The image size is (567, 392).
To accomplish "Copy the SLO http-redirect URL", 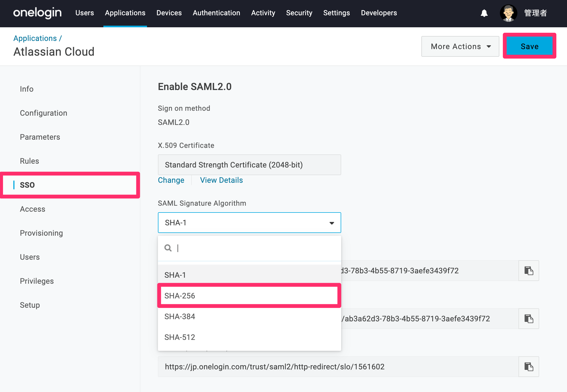I will 529,367.
